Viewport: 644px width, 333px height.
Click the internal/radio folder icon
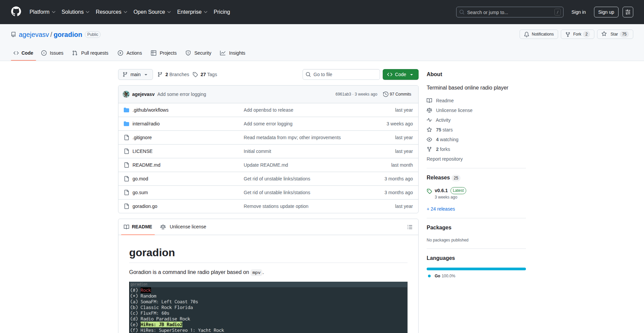tap(126, 124)
